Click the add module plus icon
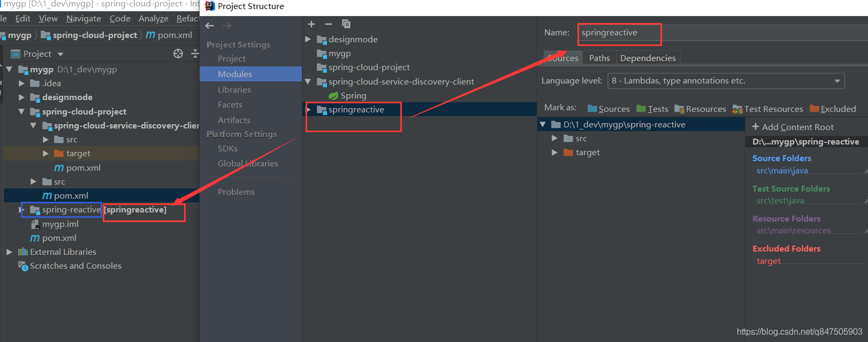The width and height of the screenshot is (868, 342). 311,24
